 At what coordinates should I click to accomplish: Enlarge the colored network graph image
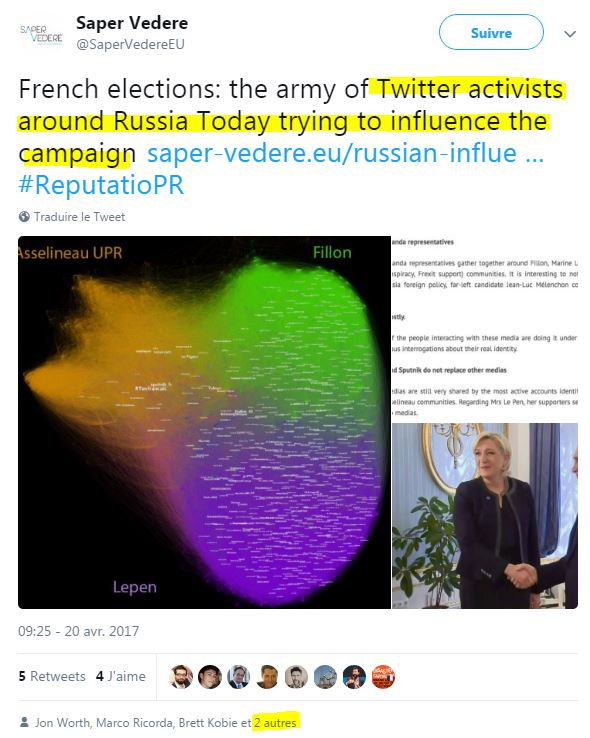click(204, 422)
